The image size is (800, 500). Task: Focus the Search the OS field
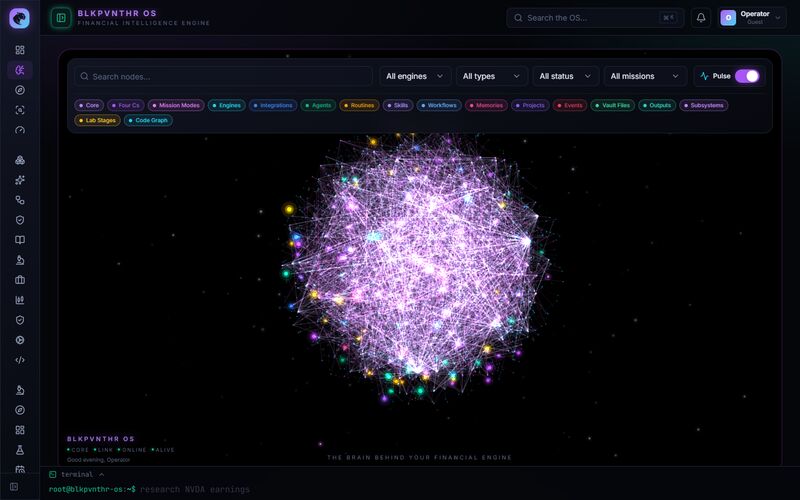click(595, 18)
